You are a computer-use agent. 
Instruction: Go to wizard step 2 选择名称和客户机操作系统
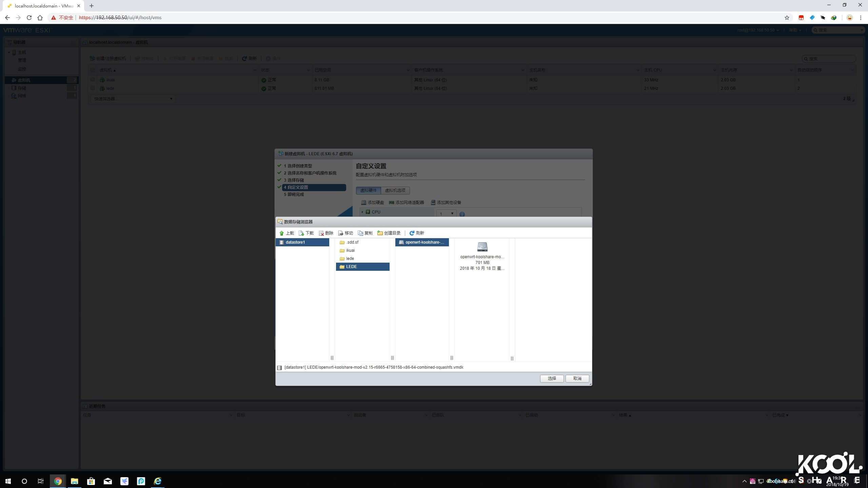click(x=310, y=173)
